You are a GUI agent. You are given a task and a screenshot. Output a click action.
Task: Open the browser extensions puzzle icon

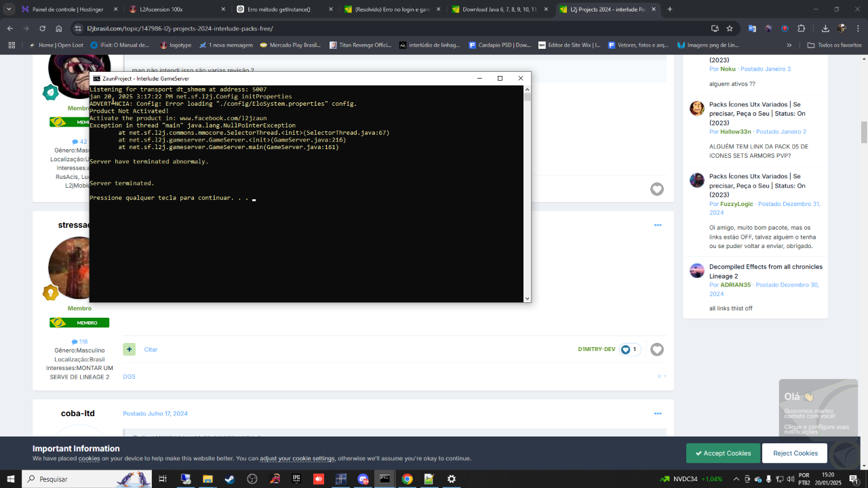pyautogui.click(x=801, y=28)
